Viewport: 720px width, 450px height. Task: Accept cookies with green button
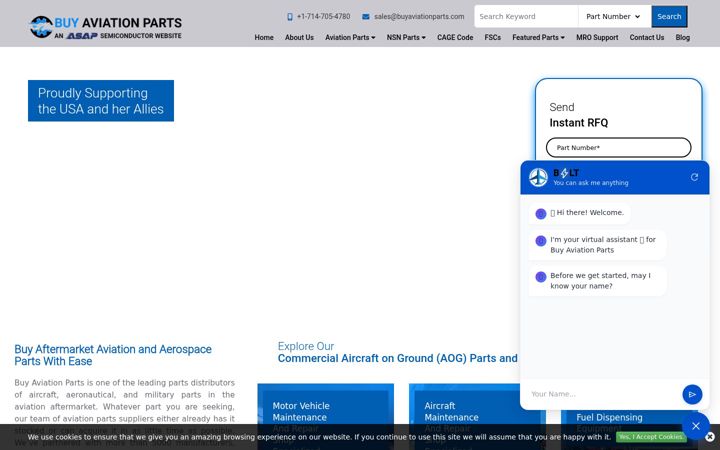651,437
